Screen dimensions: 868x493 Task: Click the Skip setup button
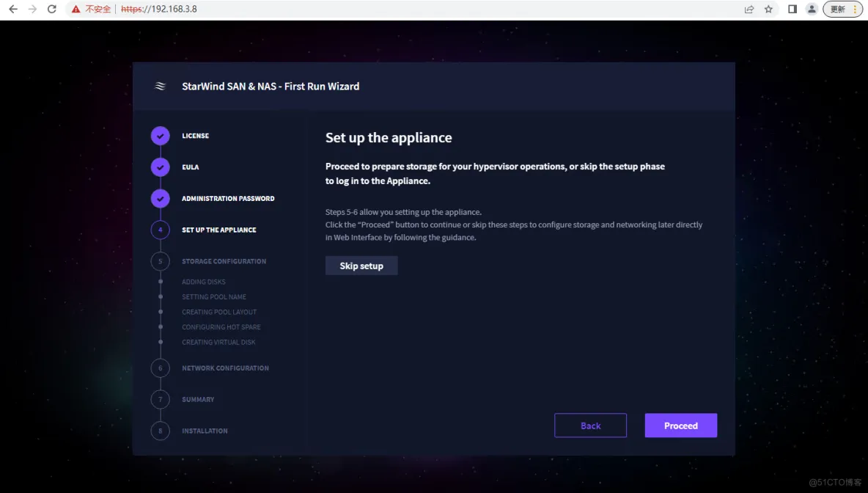361,266
